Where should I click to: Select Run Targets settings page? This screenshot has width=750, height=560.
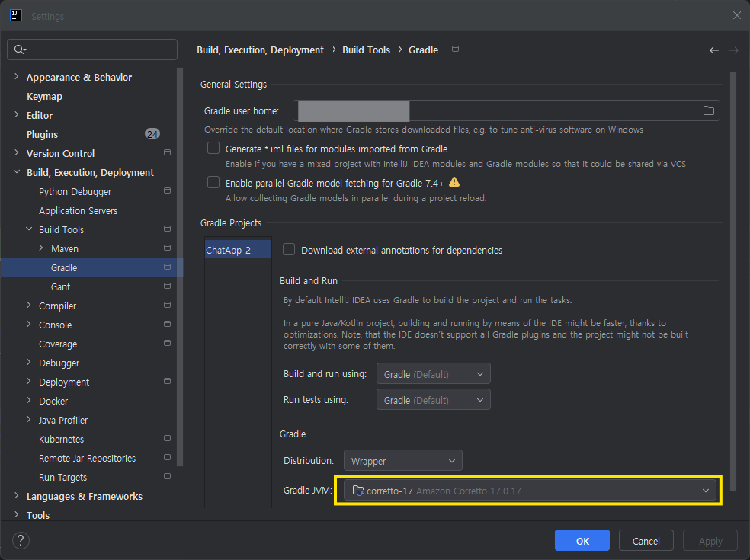[x=62, y=478]
